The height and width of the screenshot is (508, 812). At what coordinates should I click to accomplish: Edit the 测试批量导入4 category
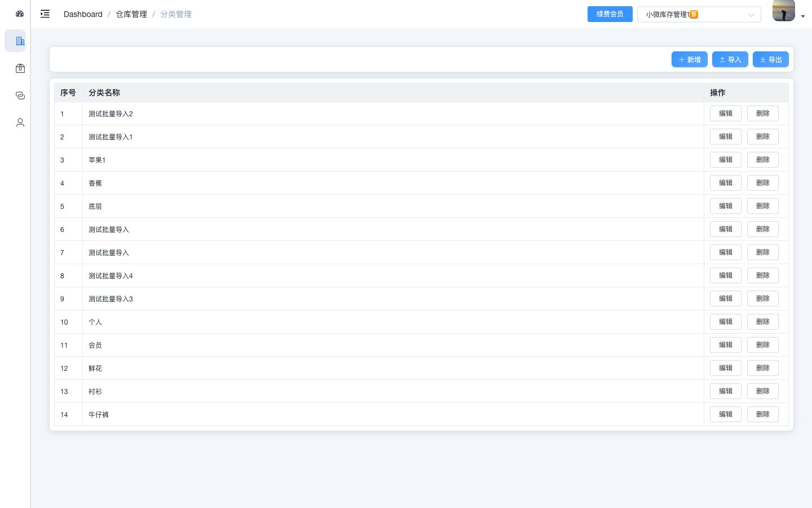(726, 275)
